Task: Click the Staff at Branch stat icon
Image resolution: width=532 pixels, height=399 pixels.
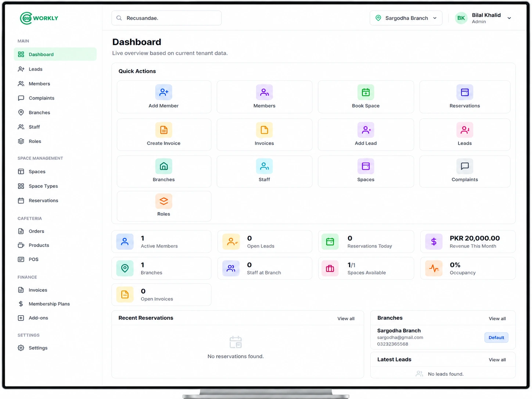Action: 231,268
